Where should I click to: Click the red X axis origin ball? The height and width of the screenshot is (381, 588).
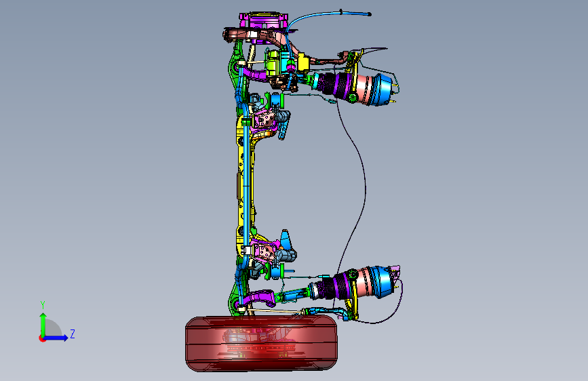41,338
